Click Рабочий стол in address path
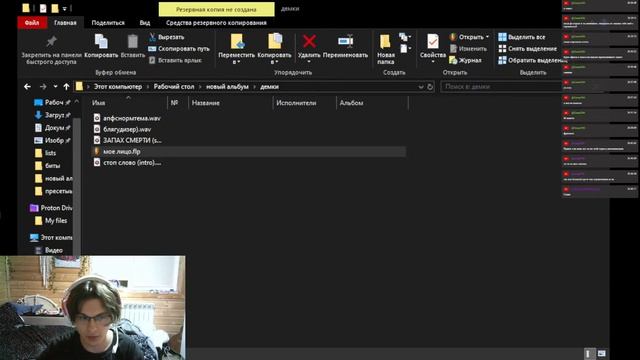This screenshot has height=360, width=640. click(x=174, y=87)
